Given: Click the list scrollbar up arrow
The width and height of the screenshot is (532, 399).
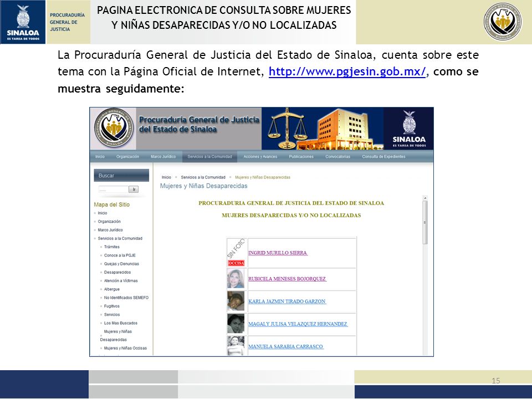Looking at the screenshot, I should click(x=425, y=198).
